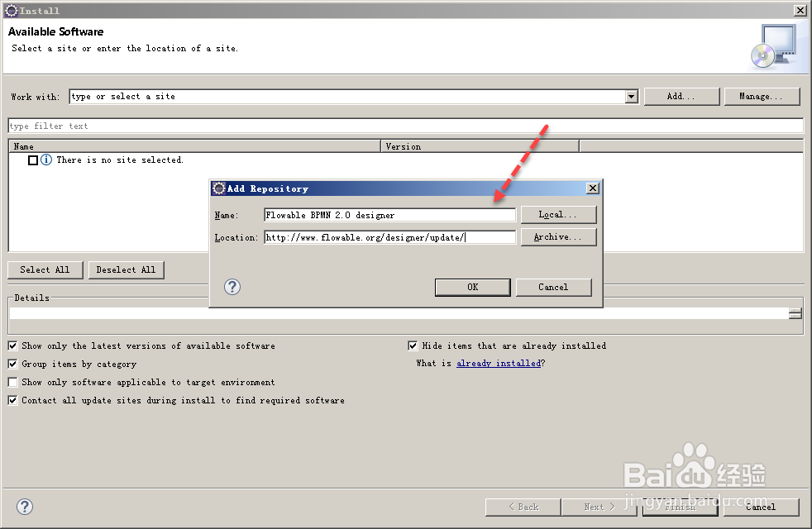Screen dimensions: 812x529
Task: Toggle 'Group items by category' checkbox
Action: point(13,364)
